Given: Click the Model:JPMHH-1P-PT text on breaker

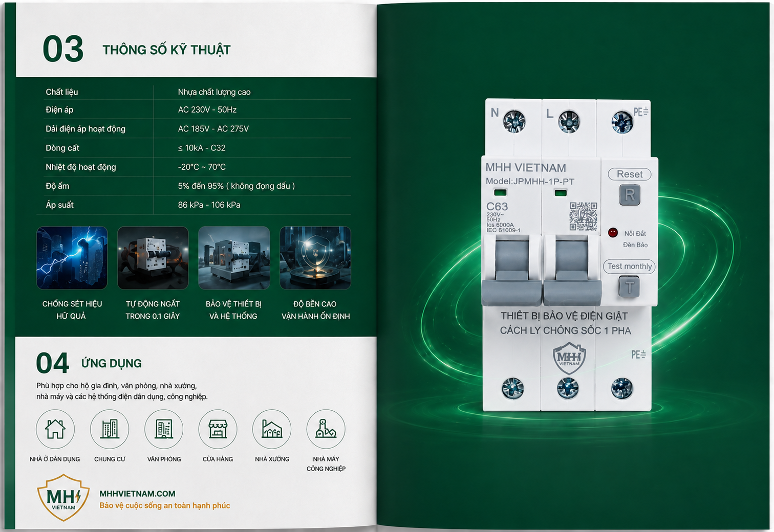Looking at the screenshot, I should [x=530, y=181].
